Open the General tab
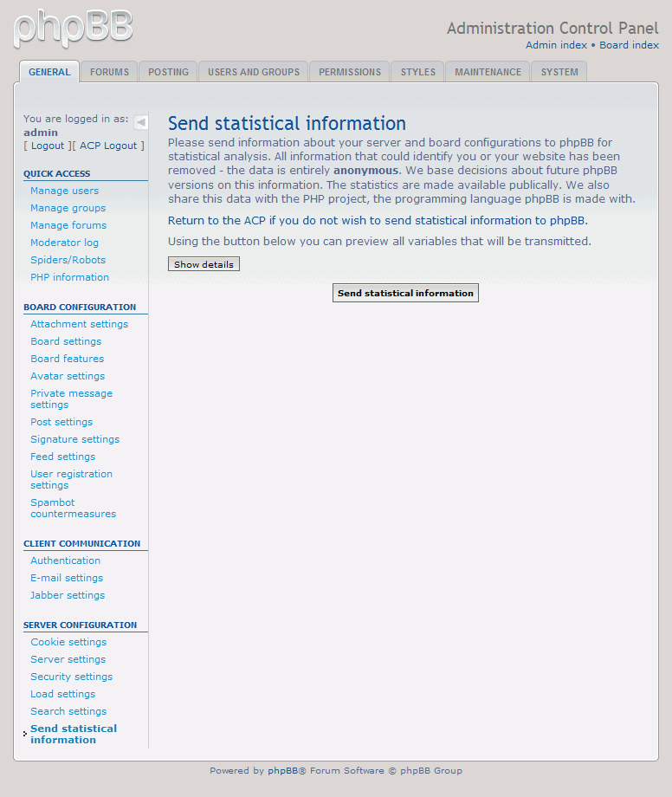The image size is (672, 797). [49, 72]
